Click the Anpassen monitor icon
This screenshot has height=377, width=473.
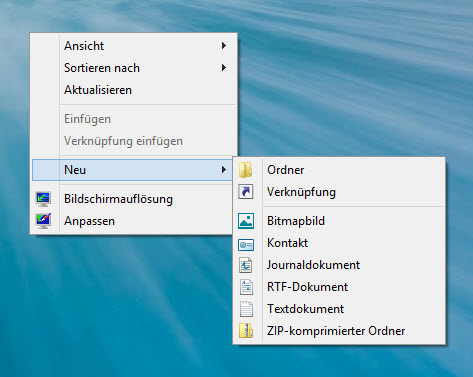43,221
